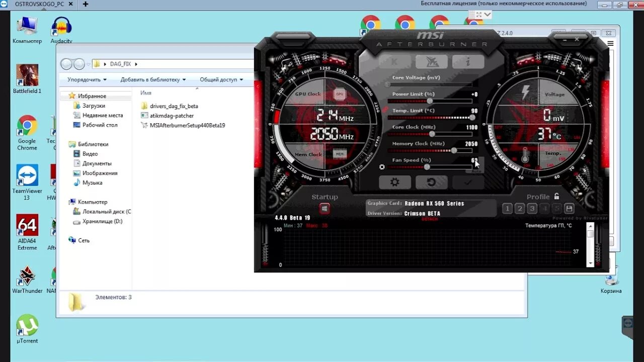
Task: Click the Explorer Back navigation button
Action: click(x=66, y=64)
